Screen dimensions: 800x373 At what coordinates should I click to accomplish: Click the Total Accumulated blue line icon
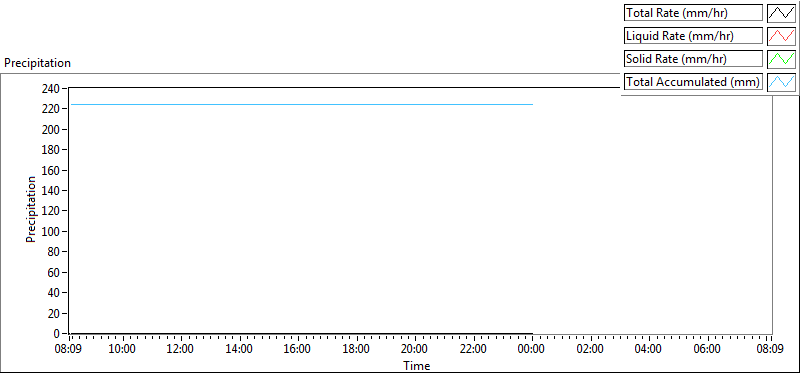[781, 82]
